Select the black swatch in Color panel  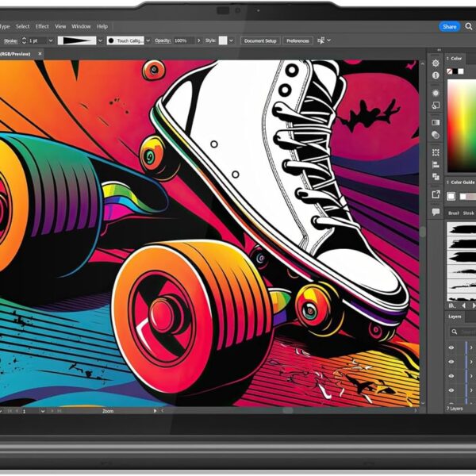tap(455, 71)
